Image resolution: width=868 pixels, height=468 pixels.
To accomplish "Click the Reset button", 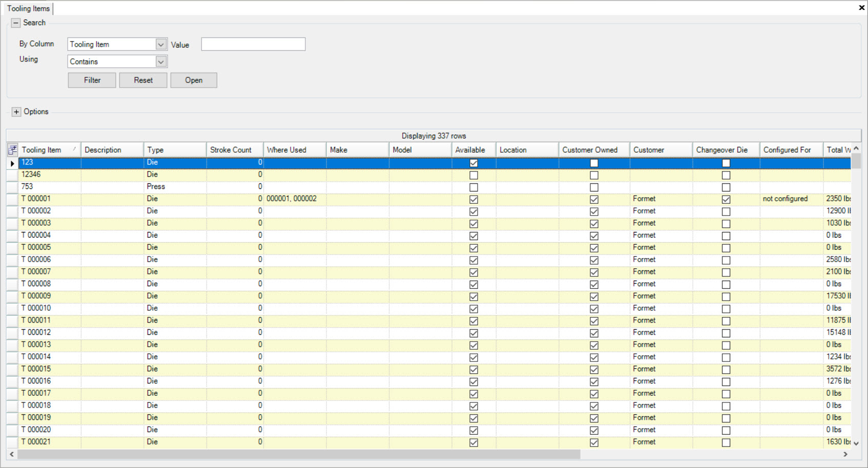I will 143,80.
